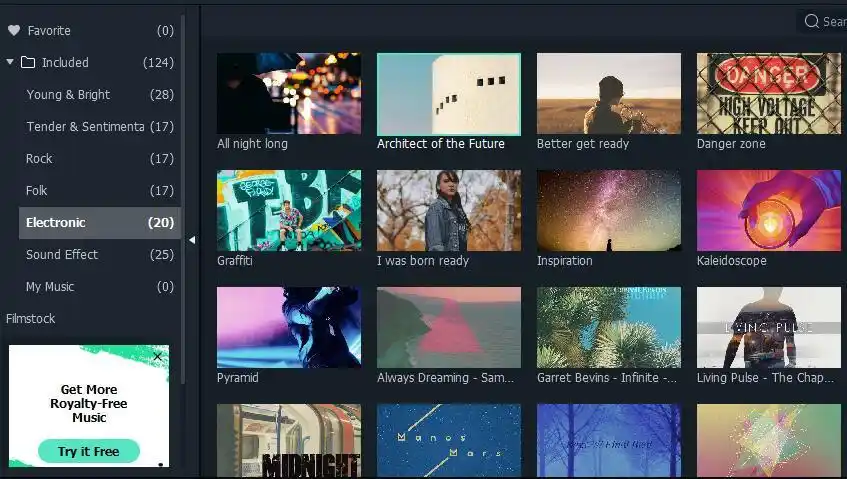Select the Young & Bright category
This screenshot has height=479, width=847.
click(x=68, y=94)
